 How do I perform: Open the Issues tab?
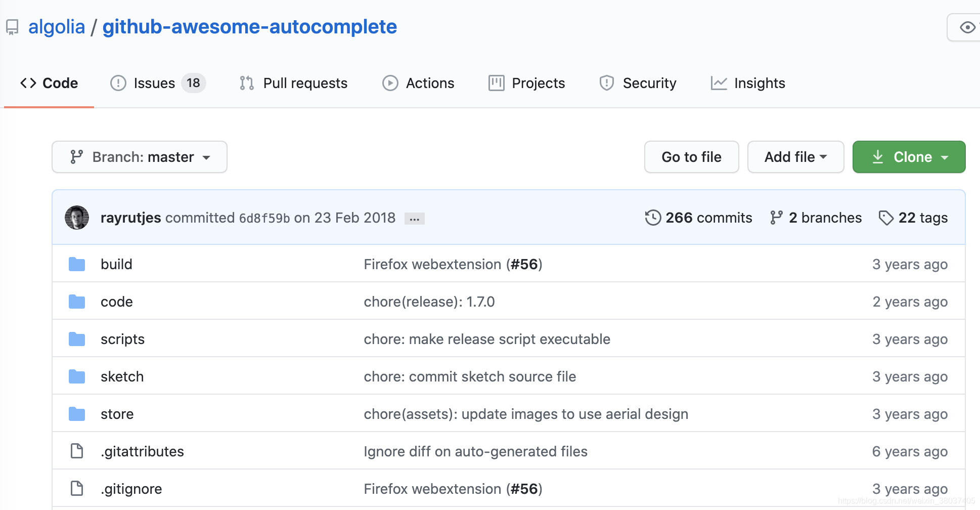coord(158,83)
